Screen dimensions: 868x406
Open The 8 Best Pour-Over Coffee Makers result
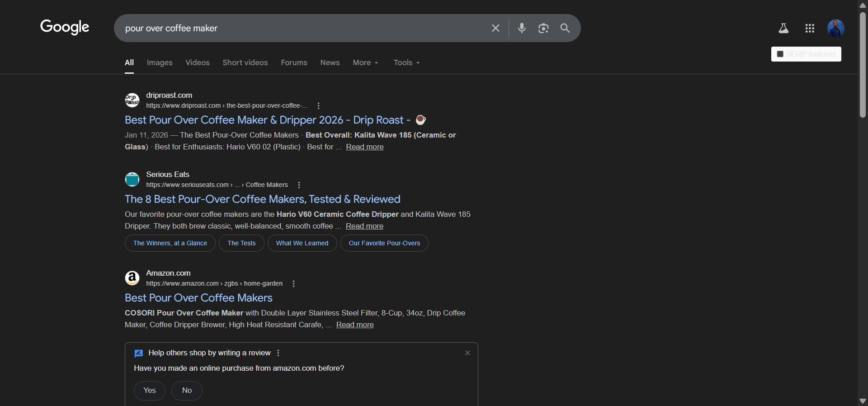click(x=263, y=199)
